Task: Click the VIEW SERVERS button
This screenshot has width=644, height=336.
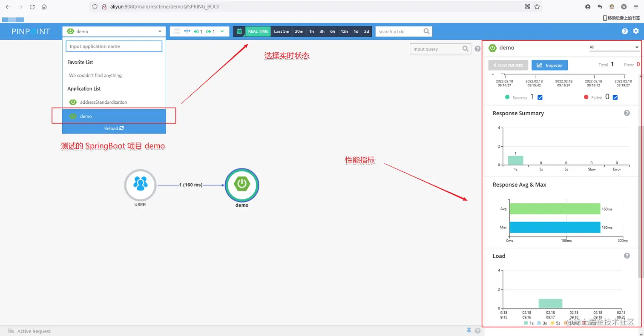Action: point(508,65)
